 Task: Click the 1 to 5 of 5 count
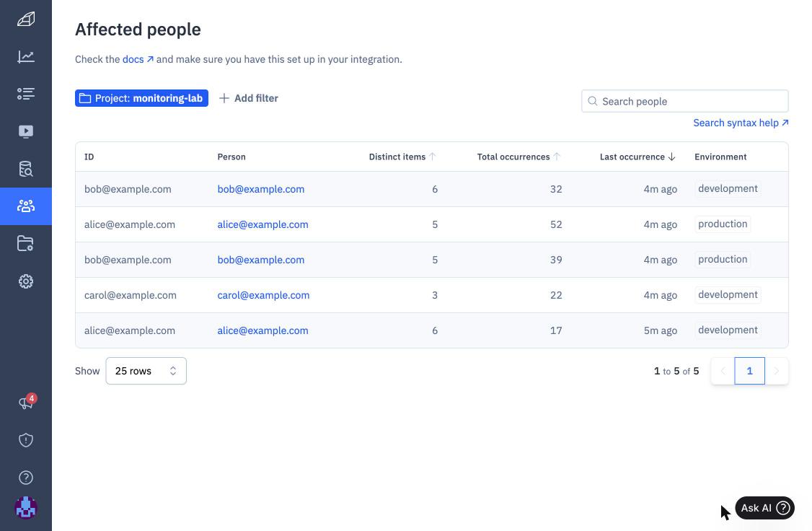click(676, 371)
